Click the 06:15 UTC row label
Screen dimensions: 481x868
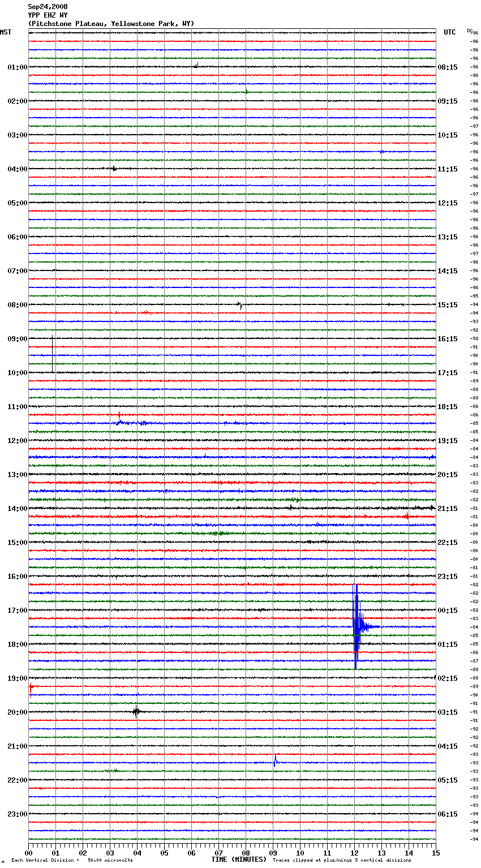point(448,814)
